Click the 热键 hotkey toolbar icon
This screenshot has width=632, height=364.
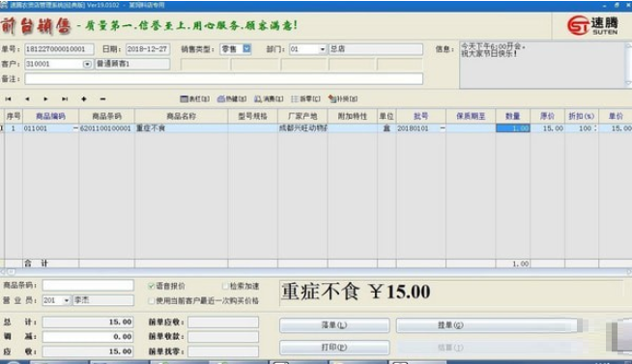[232, 99]
